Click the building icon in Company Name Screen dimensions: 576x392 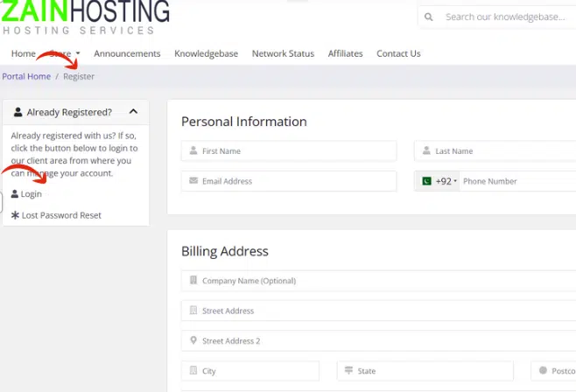pos(193,281)
